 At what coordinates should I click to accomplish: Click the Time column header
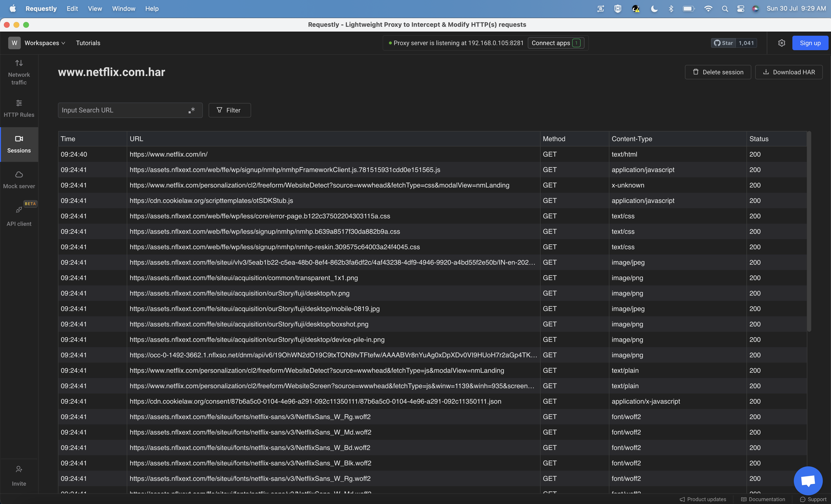92,139
